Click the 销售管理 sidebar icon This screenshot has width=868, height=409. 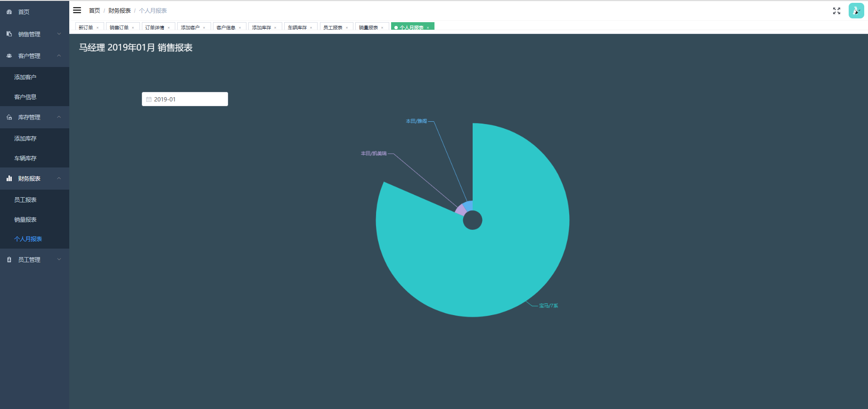pos(9,34)
